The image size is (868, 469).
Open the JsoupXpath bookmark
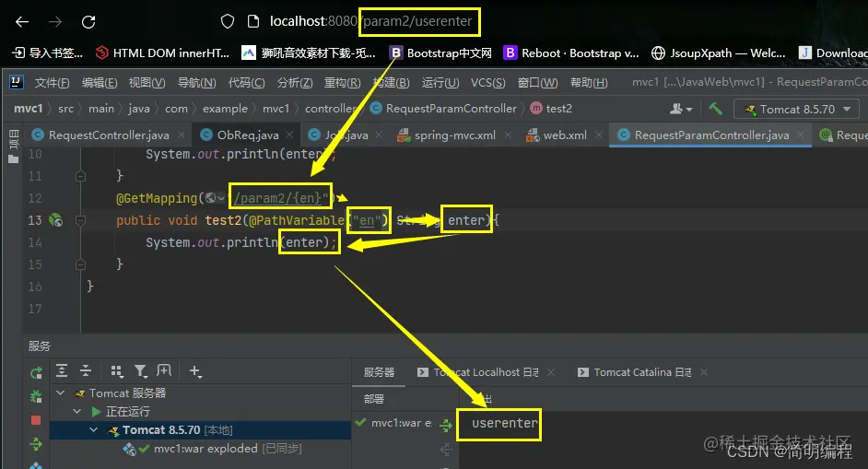[x=719, y=53]
